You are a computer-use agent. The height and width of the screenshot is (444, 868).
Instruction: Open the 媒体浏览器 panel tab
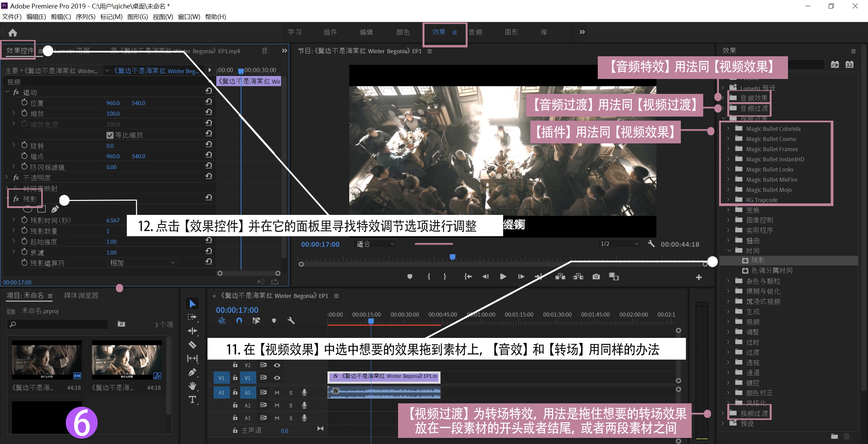(x=81, y=296)
